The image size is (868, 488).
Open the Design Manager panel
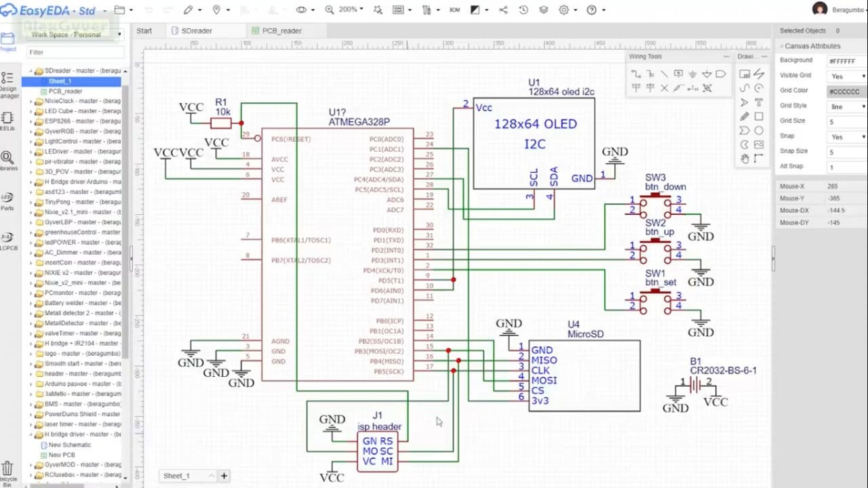coord(7,84)
